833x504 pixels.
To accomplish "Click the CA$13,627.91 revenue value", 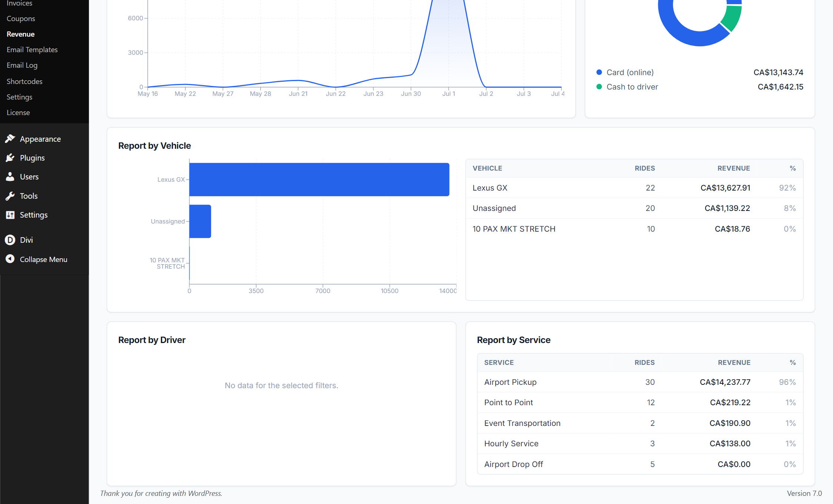I will pos(725,188).
